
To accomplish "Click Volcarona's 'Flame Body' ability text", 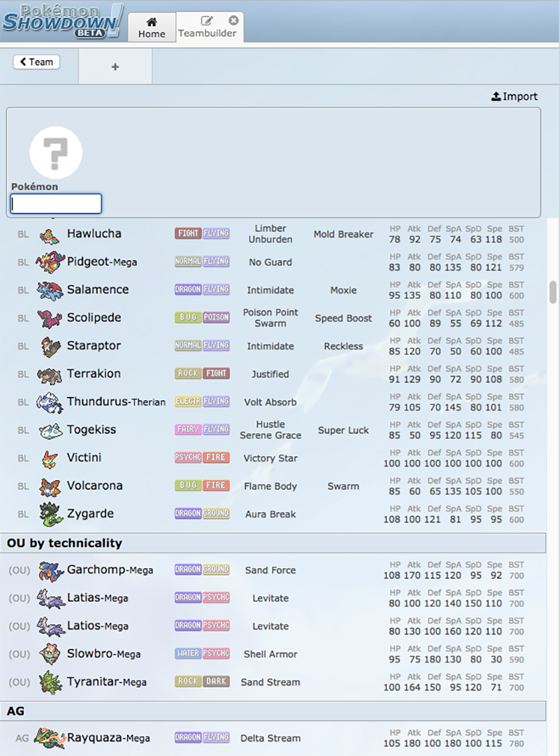I will [x=270, y=486].
